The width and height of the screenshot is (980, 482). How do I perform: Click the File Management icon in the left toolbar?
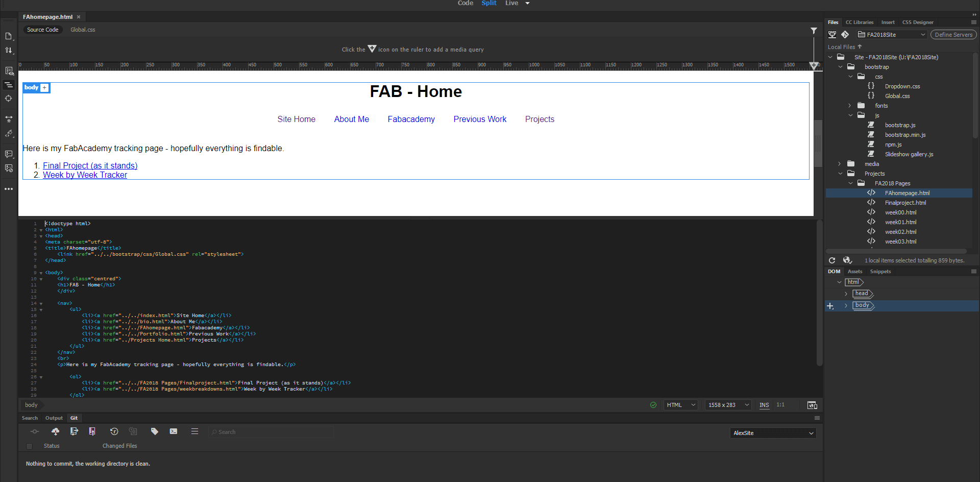pyautogui.click(x=9, y=50)
